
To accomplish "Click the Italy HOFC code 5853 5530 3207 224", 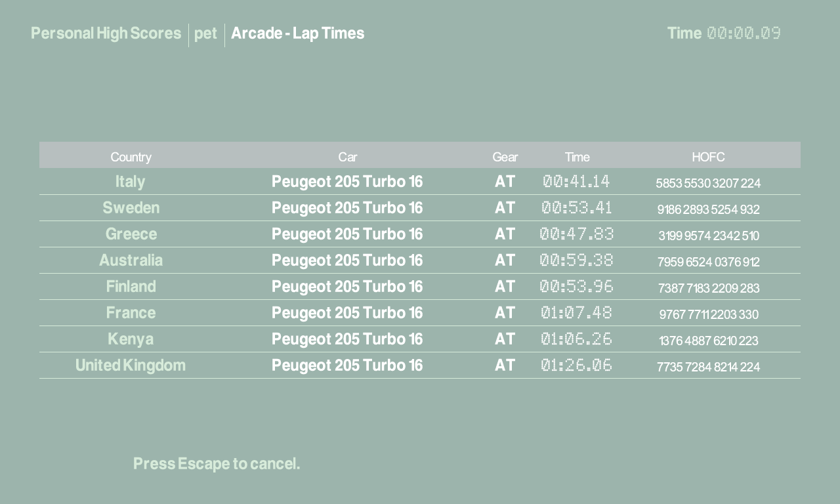I will coord(708,183).
